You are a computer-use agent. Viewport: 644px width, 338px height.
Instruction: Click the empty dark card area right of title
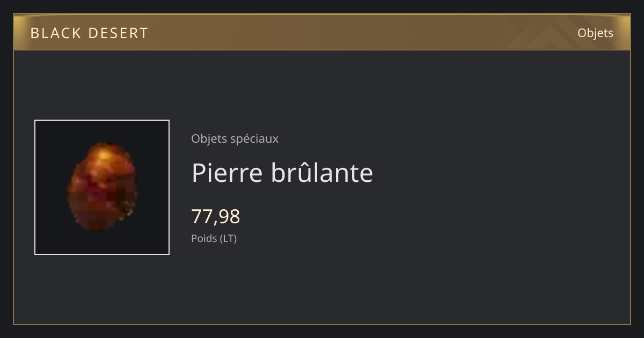coord(499,173)
